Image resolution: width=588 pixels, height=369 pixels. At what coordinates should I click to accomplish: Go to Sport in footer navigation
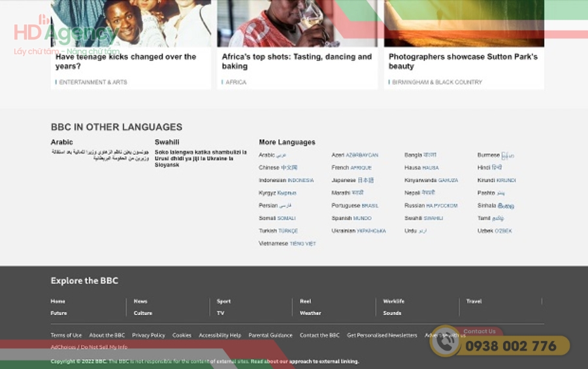click(x=223, y=301)
